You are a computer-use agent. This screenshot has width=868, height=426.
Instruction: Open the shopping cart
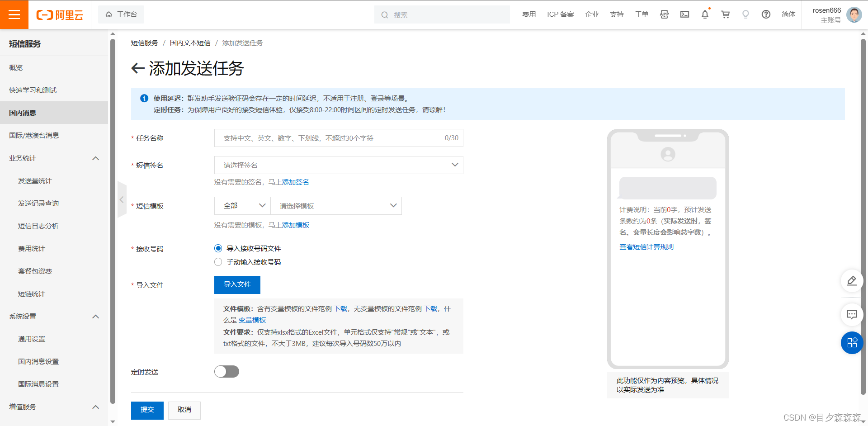pos(725,14)
